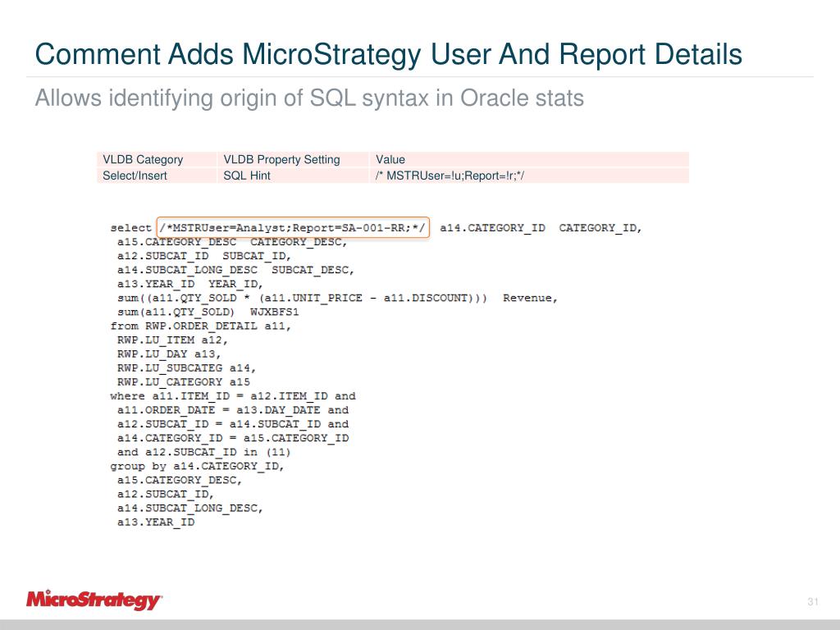
Task: Click the line 'a13.YEAR_ID YEAR_ID,'
Action: click(x=190, y=284)
